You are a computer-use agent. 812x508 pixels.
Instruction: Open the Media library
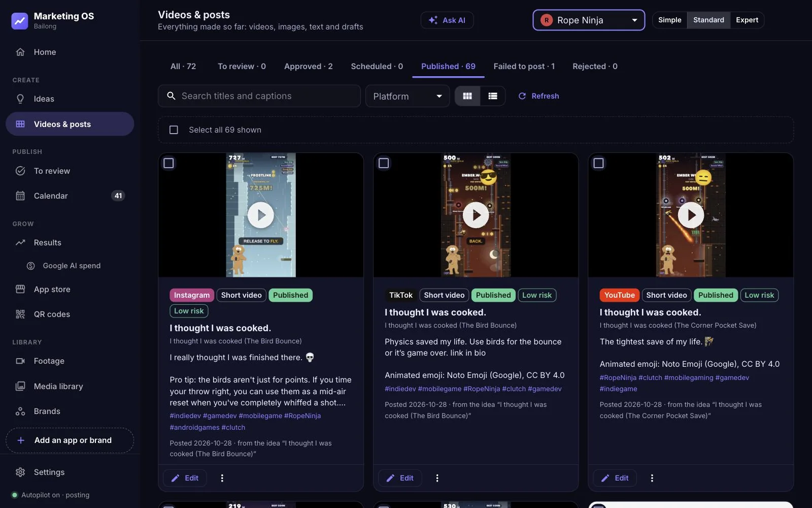tap(70, 386)
